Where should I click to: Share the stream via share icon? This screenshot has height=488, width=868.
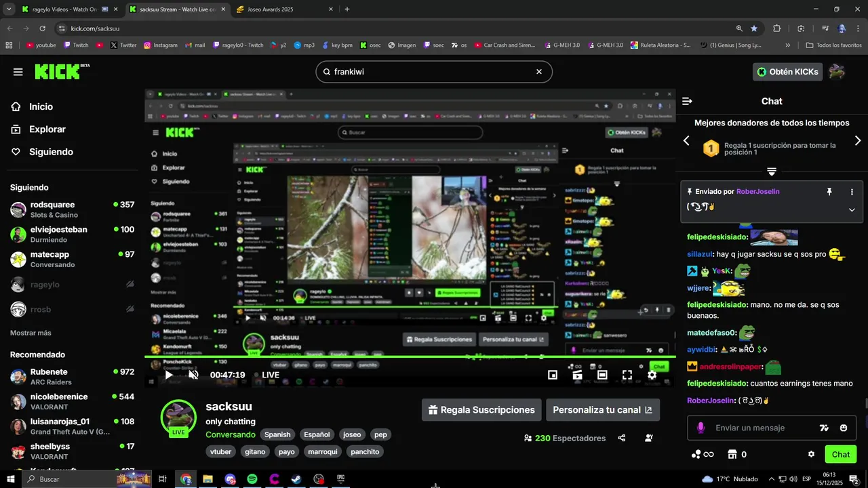pyautogui.click(x=622, y=438)
